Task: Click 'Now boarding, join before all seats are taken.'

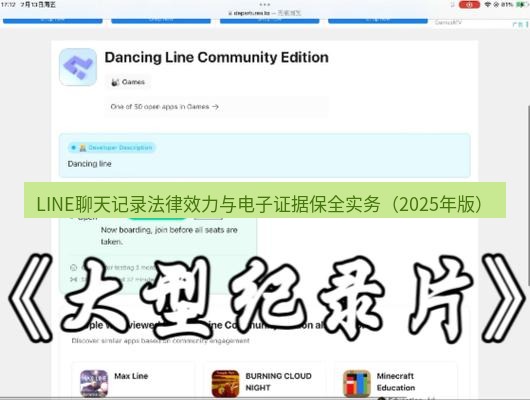Action: 169,236
